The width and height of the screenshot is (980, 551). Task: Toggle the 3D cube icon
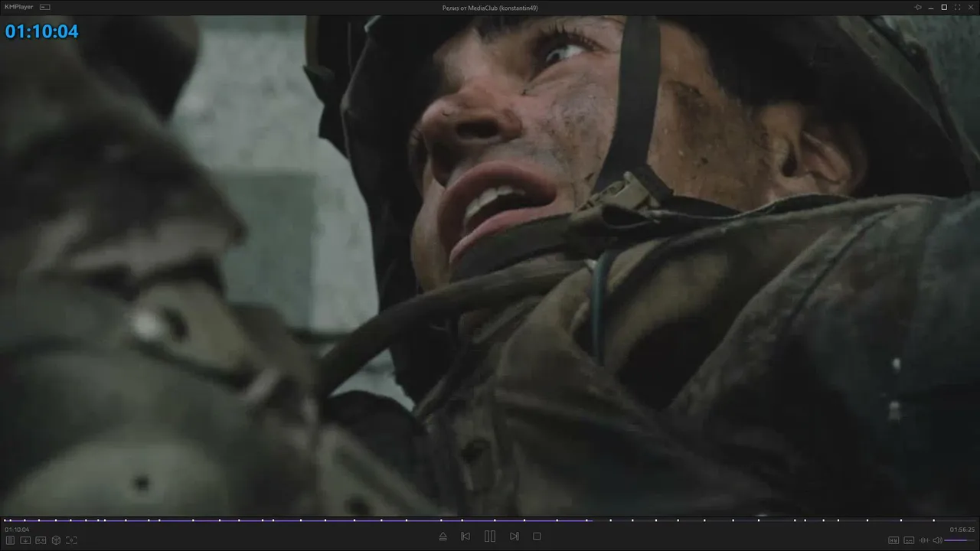56,540
